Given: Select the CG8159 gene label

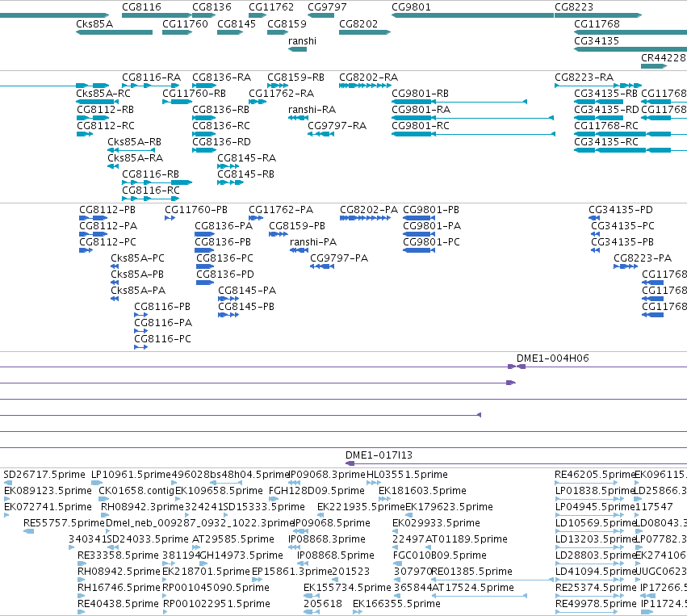Looking at the screenshot, I should tap(287, 23).
